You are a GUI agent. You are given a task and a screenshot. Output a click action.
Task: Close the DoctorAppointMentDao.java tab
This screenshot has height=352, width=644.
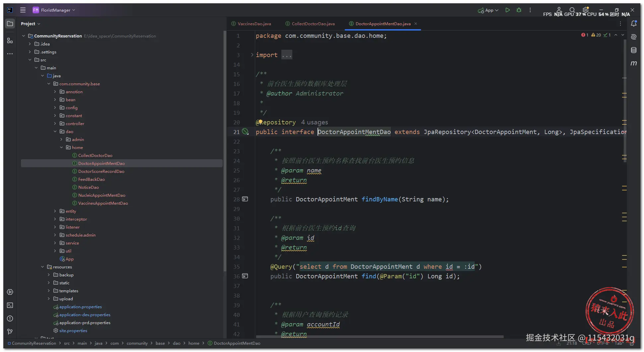tap(416, 24)
